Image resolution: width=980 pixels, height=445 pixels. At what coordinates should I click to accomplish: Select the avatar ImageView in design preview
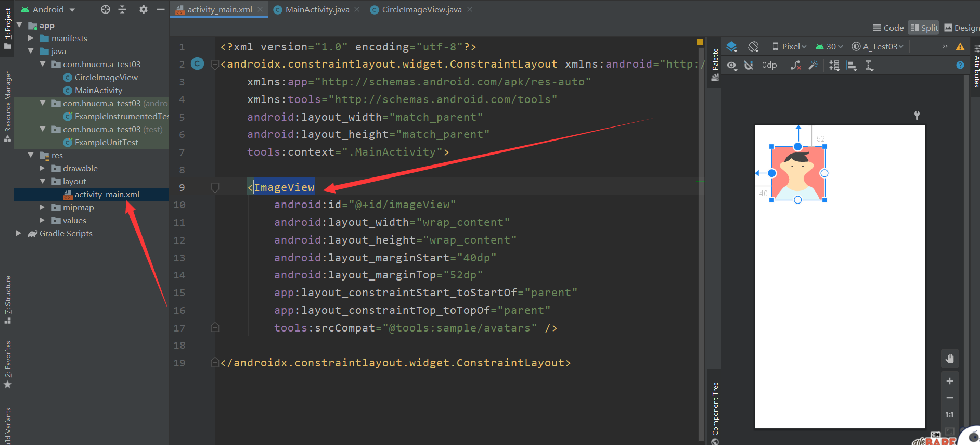click(797, 173)
